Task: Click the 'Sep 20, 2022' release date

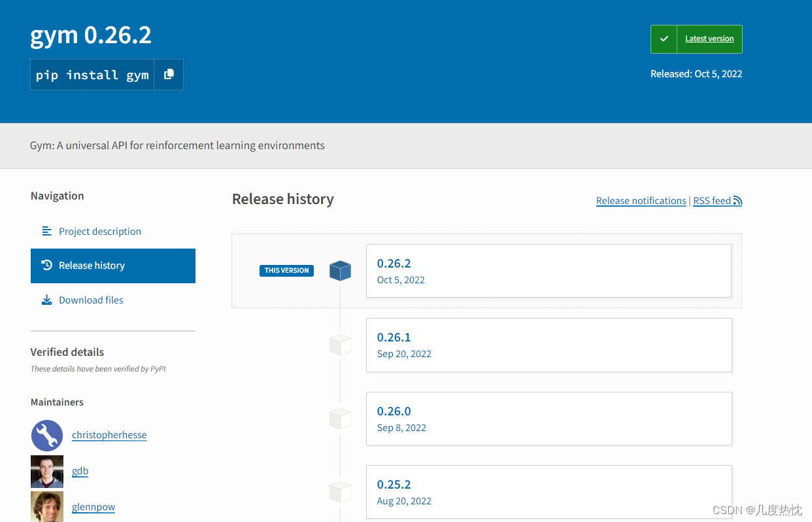Action: pos(404,354)
